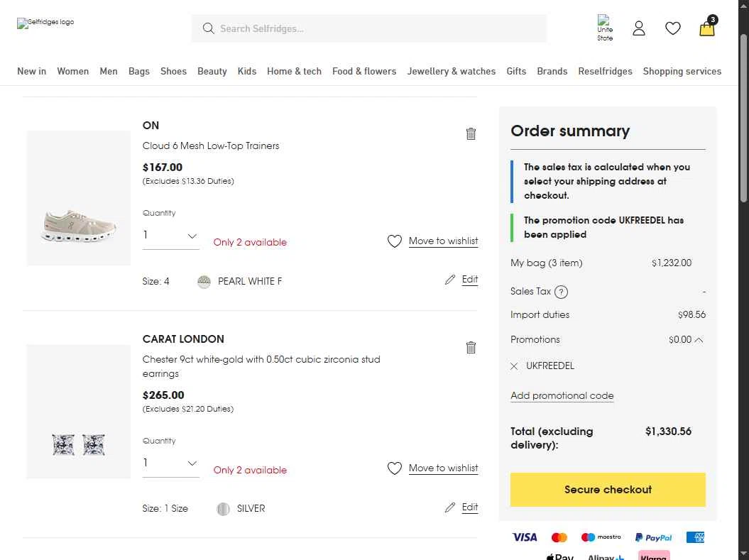The width and height of the screenshot is (749, 560).
Task: Click the $167.00 price
Action: point(163,168)
